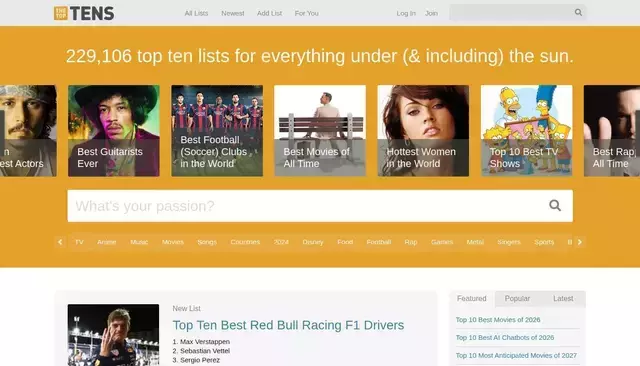This screenshot has height=366, width=640.
Task: Open the Best Actors card at left edge
Action: click(x=28, y=131)
